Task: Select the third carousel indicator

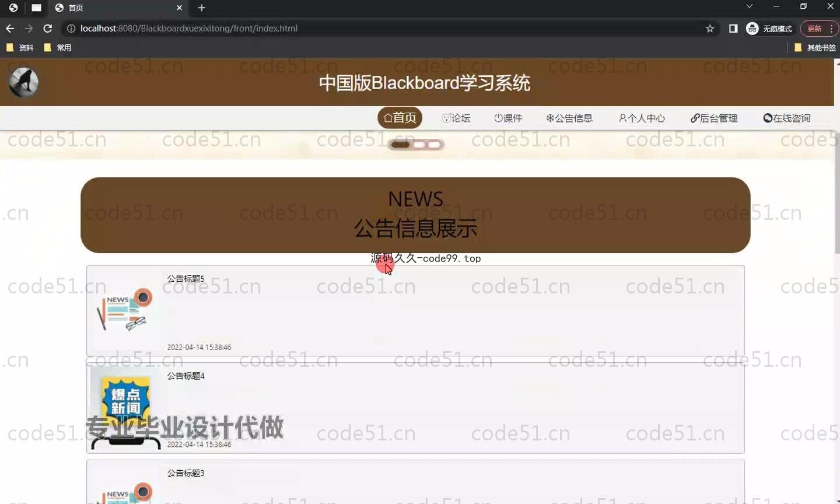Action: (x=435, y=145)
